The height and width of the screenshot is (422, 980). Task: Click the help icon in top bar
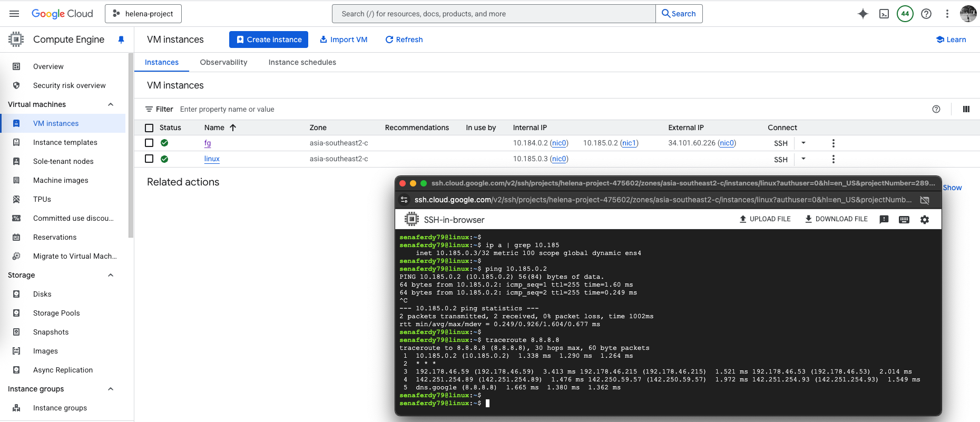coord(926,14)
